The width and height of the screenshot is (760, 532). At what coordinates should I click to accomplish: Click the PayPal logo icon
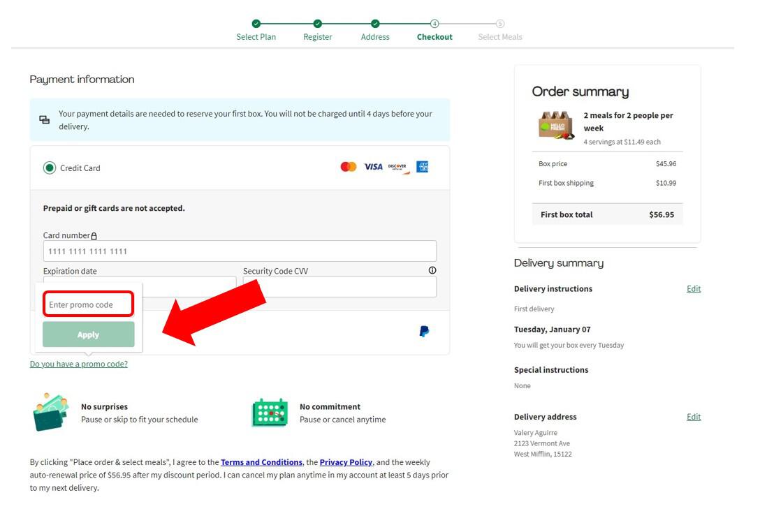424,332
